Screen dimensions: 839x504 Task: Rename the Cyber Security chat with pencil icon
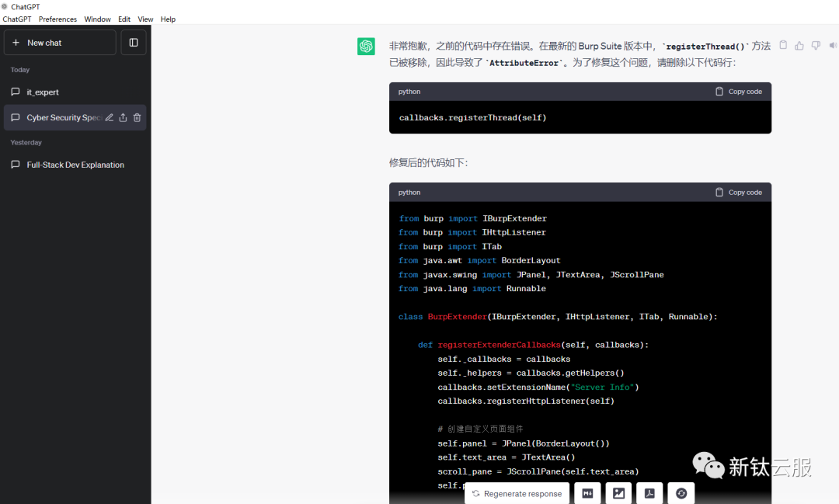tap(110, 118)
